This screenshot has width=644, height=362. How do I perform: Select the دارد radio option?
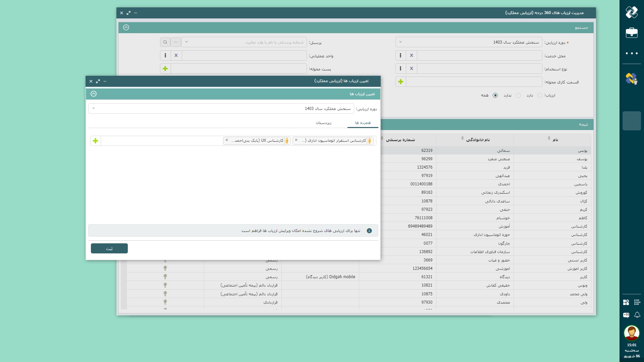(x=540, y=96)
